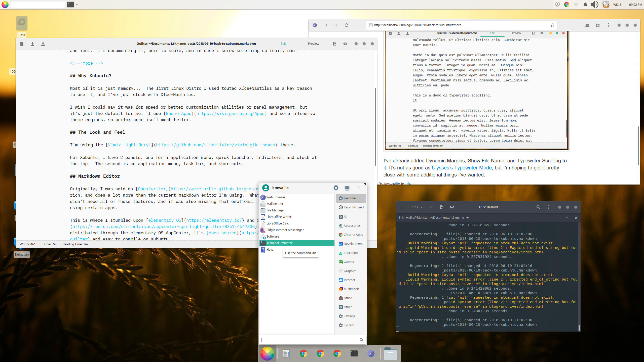The image size is (644, 362).
Task: Launch LibreOffice Calc from menu
Action: [x=297, y=223]
